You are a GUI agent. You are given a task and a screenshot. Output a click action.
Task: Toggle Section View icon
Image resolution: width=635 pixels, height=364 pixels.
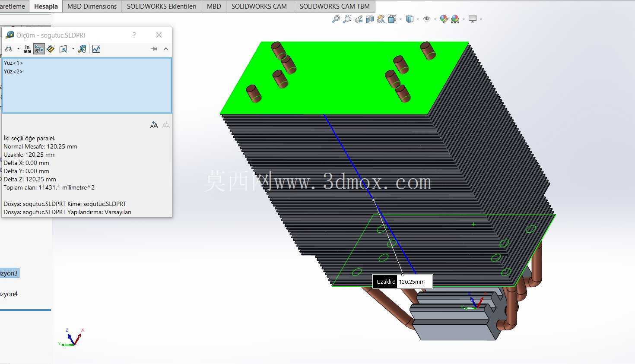tap(370, 19)
